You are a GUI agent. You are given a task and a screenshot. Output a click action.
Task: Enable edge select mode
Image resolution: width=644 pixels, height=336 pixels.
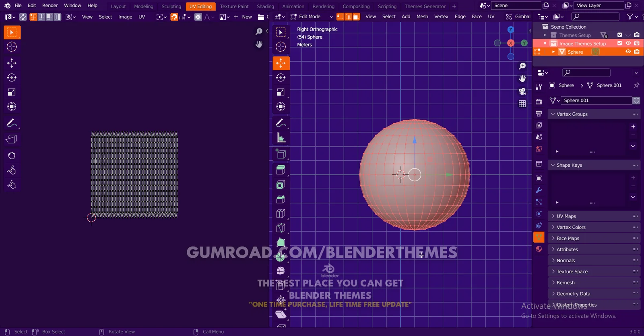[348, 17]
